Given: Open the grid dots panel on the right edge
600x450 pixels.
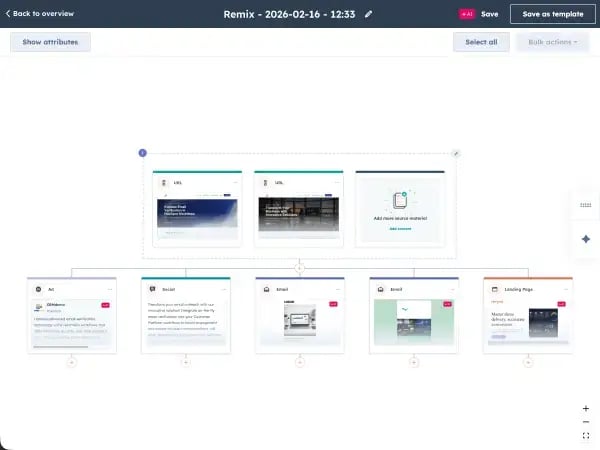Looking at the screenshot, I should point(585,204).
